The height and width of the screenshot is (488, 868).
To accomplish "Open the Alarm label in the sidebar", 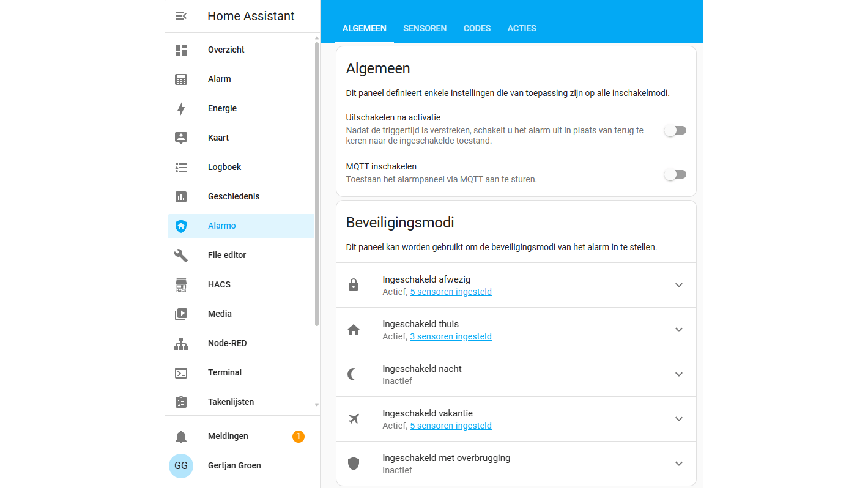I will tap(220, 79).
